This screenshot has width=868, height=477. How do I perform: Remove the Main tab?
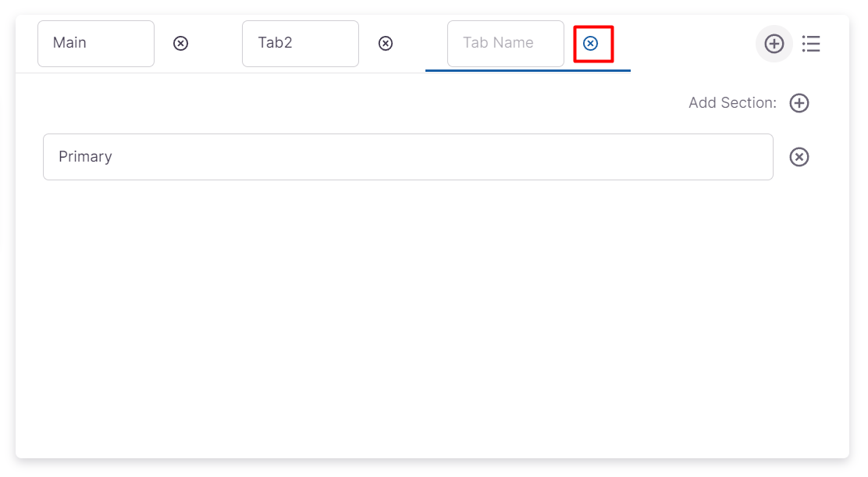[x=180, y=44]
